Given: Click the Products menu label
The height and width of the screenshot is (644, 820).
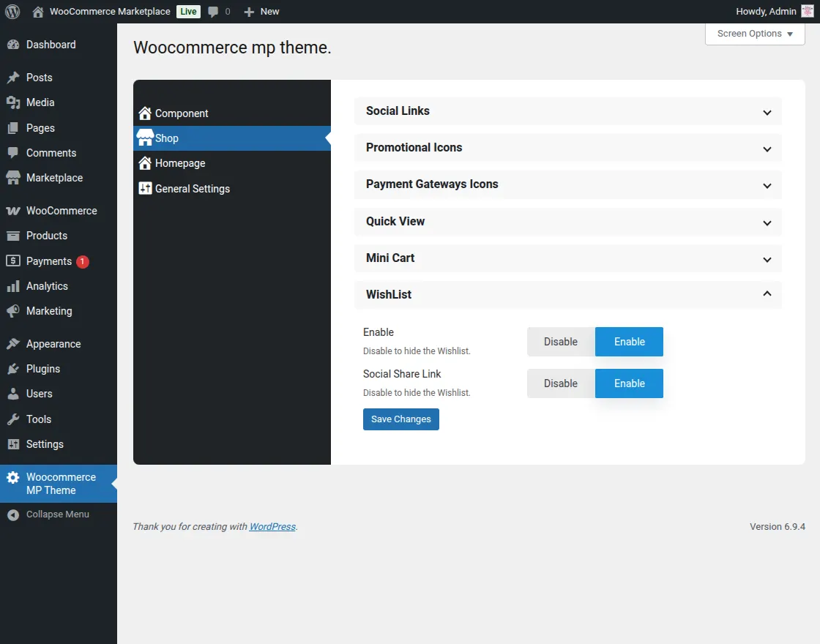Looking at the screenshot, I should click(47, 236).
